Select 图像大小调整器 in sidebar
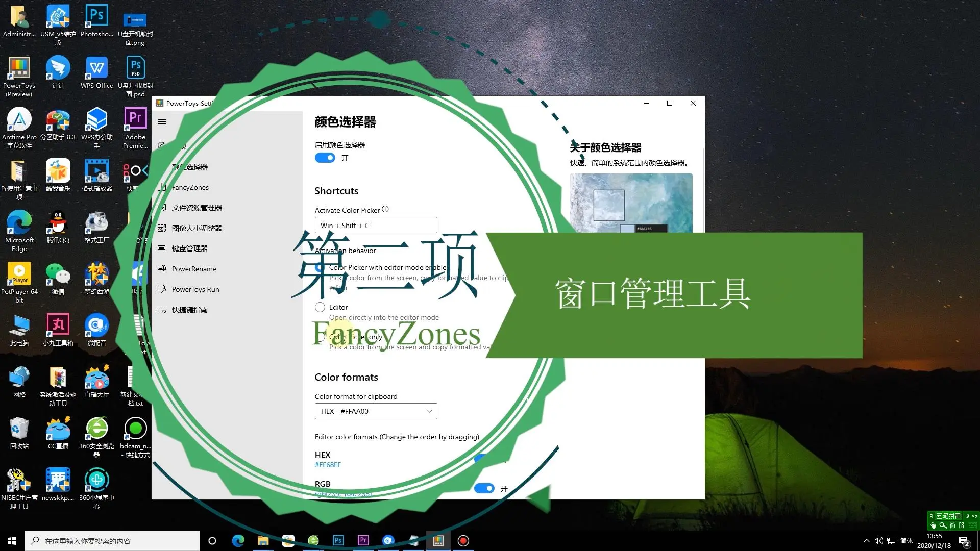 [x=197, y=228]
